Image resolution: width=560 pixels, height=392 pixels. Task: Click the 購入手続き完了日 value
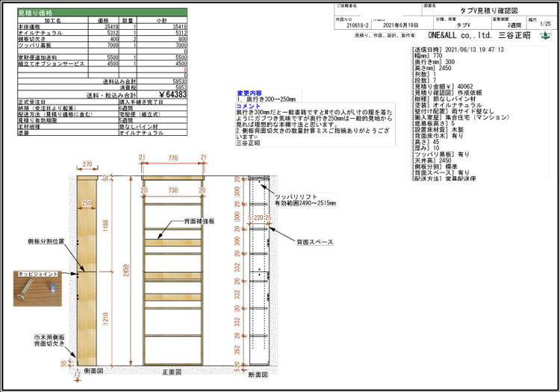[141, 102]
